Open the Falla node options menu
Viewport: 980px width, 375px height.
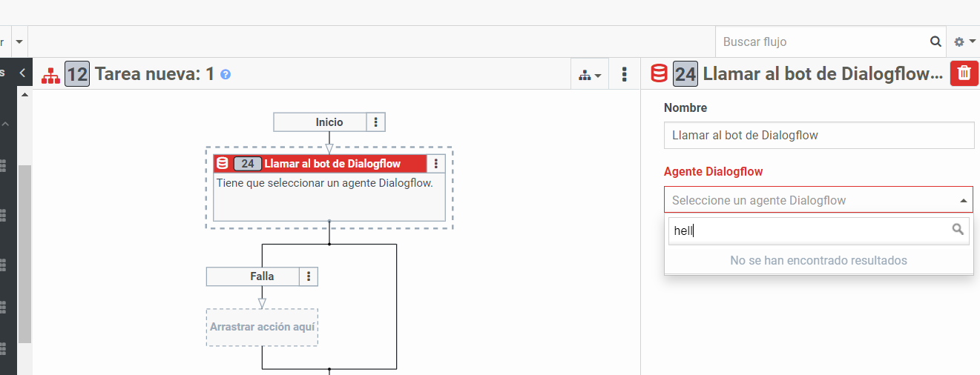[x=309, y=276]
